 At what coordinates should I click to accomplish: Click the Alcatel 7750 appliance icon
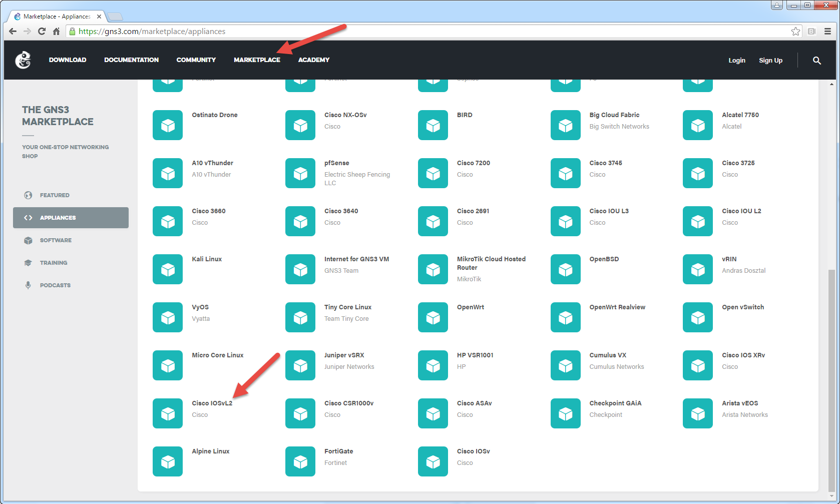(698, 125)
